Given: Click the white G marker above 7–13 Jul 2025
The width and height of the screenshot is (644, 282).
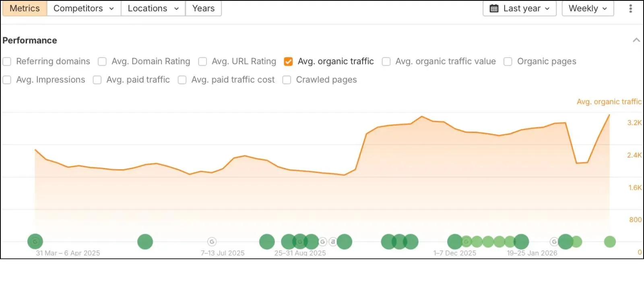Looking at the screenshot, I should tap(212, 242).
